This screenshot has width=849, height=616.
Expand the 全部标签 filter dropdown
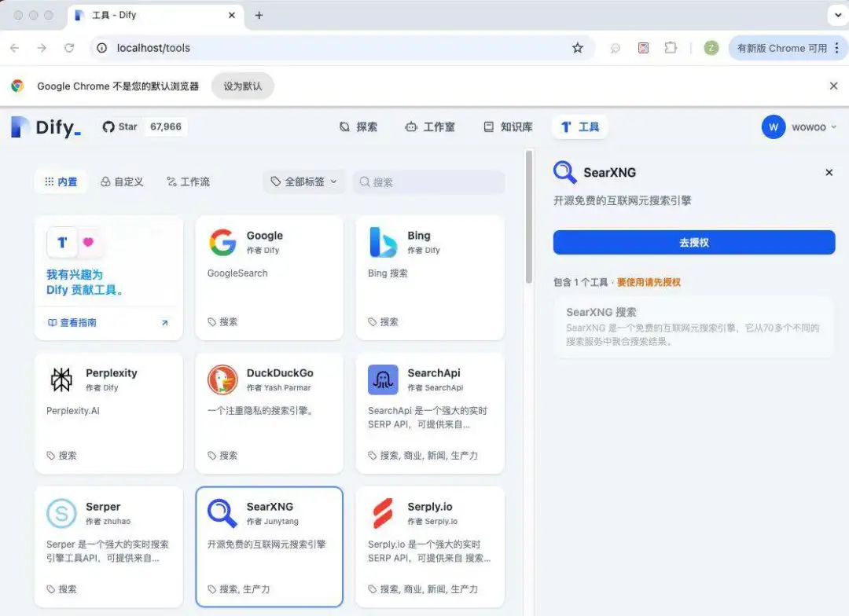pyautogui.click(x=303, y=181)
